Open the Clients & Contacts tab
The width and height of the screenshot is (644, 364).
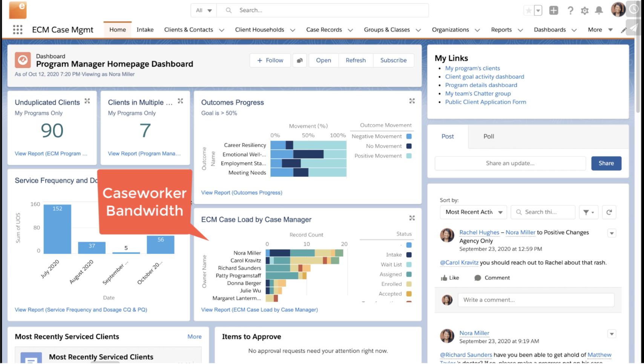click(189, 30)
